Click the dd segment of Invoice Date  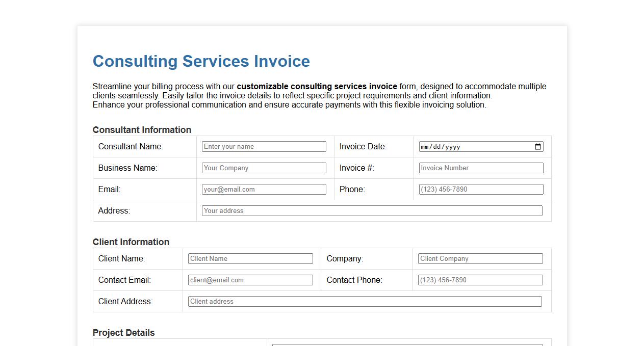click(x=437, y=146)
